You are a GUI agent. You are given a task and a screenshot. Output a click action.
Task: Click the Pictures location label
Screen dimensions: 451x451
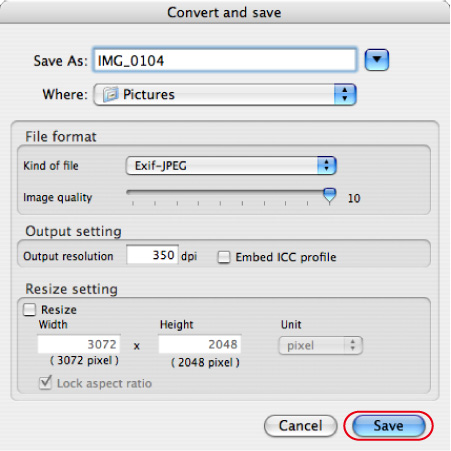[149, 95]
